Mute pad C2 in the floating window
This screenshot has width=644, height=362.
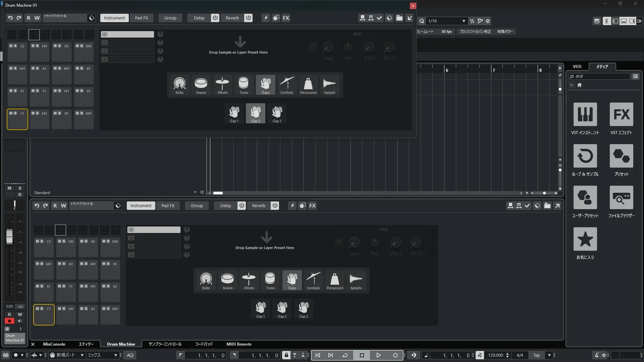(x=11, y=46)
